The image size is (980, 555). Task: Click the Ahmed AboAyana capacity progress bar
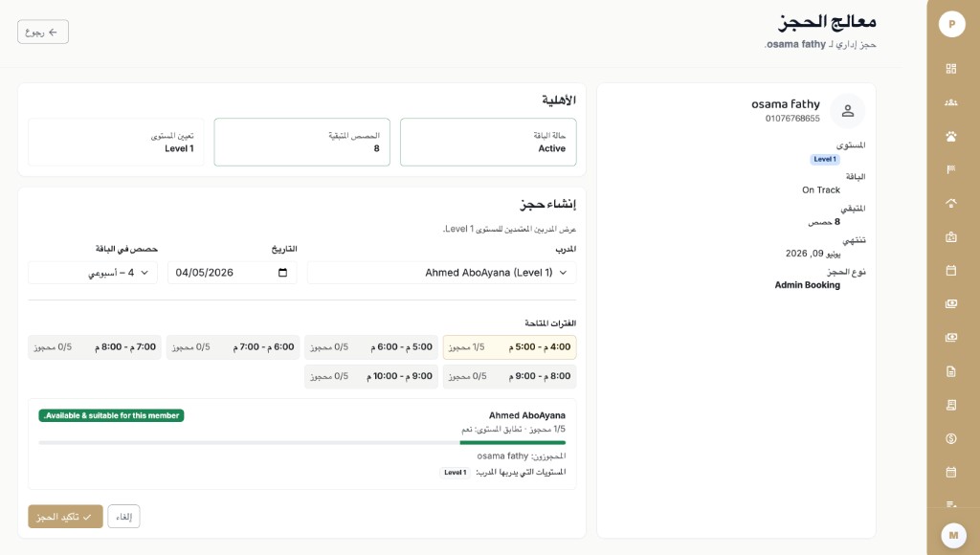point(301,442)
